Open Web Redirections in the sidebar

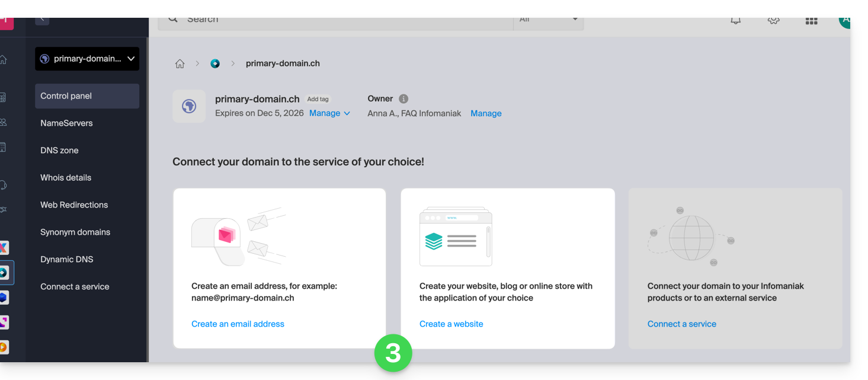(x=74, y=205)
